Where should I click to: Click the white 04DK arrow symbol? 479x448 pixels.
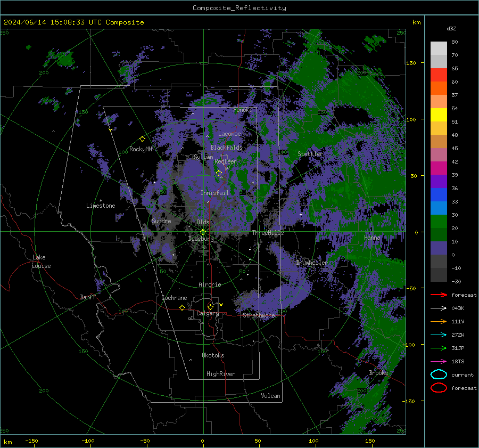[x=439, y=308]
